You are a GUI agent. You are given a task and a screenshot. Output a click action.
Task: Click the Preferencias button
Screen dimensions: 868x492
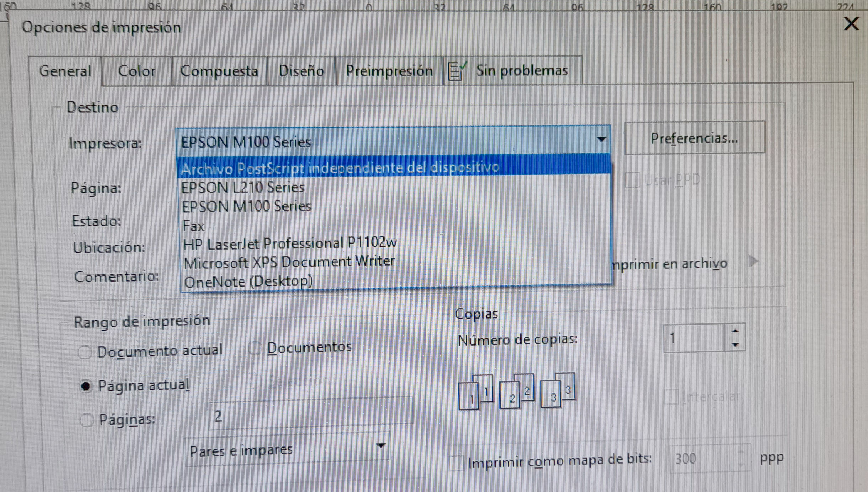click(x=694, y=138)
